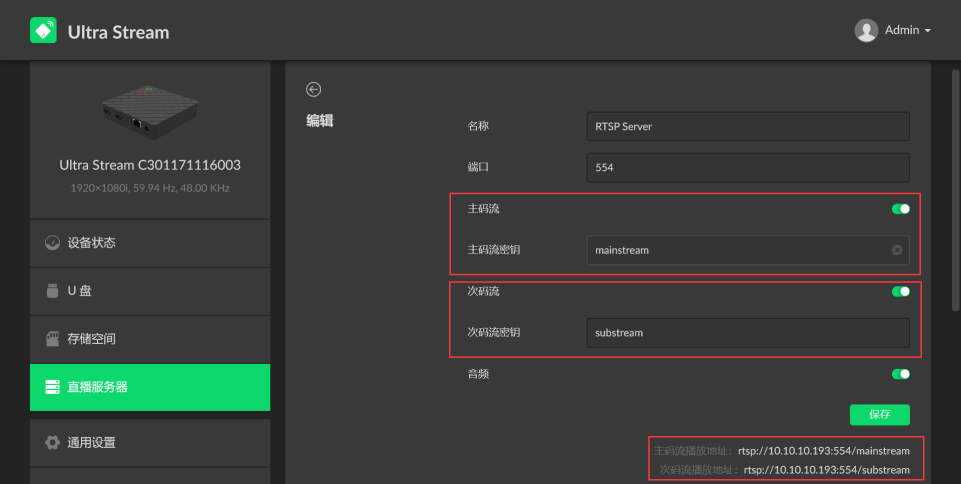Screen dimensions: 961x484
Task: Open 设备状态 in the sidebar
Action: (x=150, y=243)
